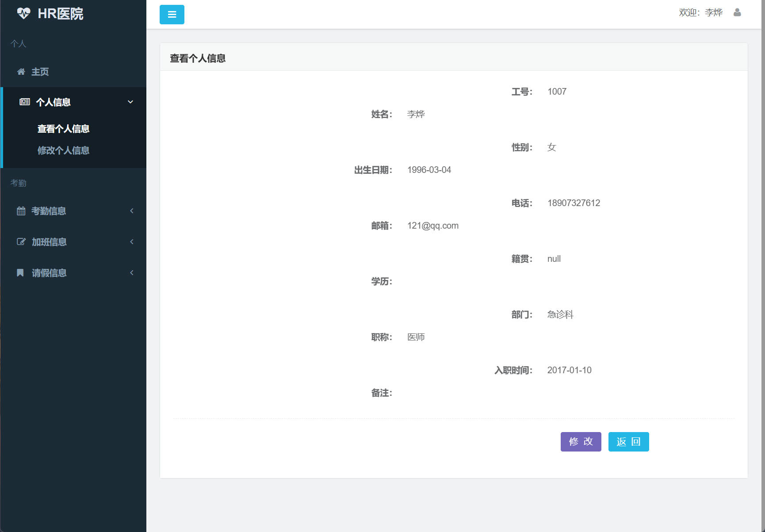Click the blue 返回 button
Image resolution: width=765 pixels, height=532 pixels.
[628, 441]
